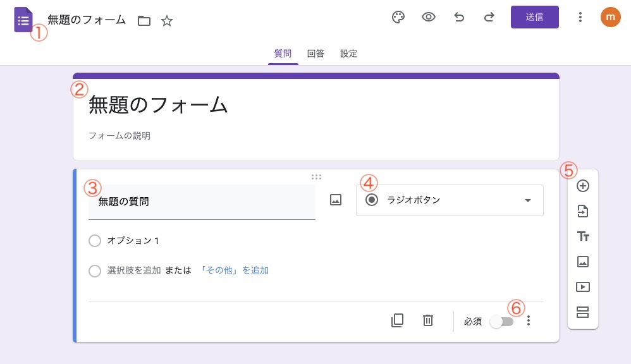631x364 pixels.
Task: Add a video from sidebar
Action: point(583,287)
